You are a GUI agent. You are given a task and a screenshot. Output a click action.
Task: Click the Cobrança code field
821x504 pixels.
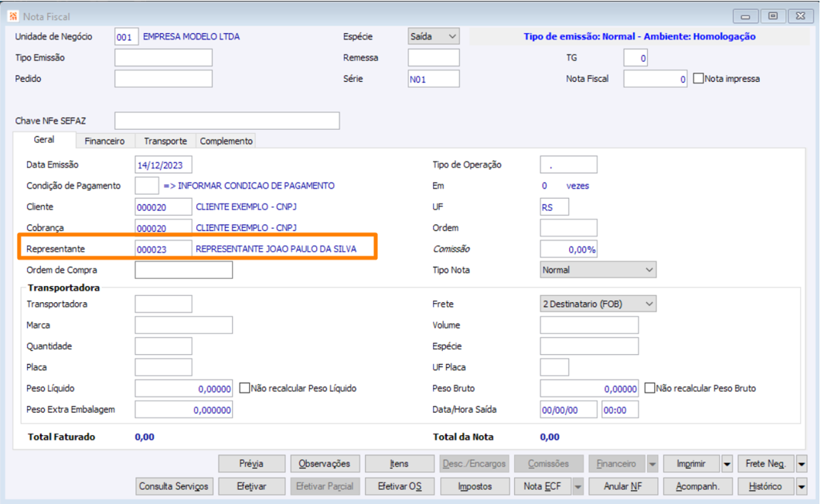click(163, 228)
